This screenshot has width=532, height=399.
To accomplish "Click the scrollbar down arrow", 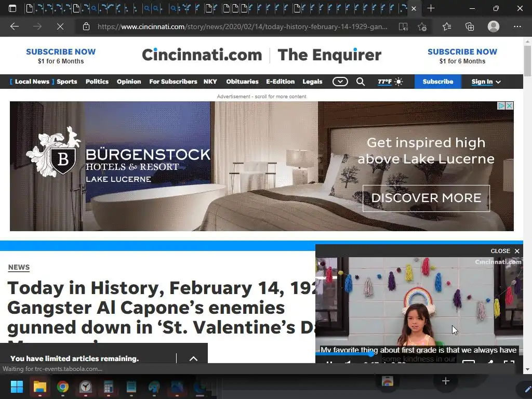I will [x=527, y=369].
